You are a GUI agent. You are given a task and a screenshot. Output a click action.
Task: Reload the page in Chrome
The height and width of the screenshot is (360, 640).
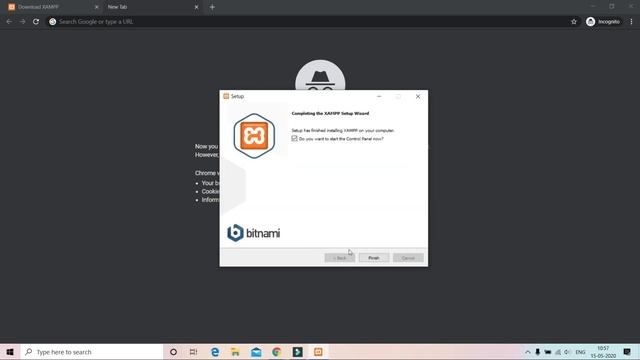coord(36,22)
